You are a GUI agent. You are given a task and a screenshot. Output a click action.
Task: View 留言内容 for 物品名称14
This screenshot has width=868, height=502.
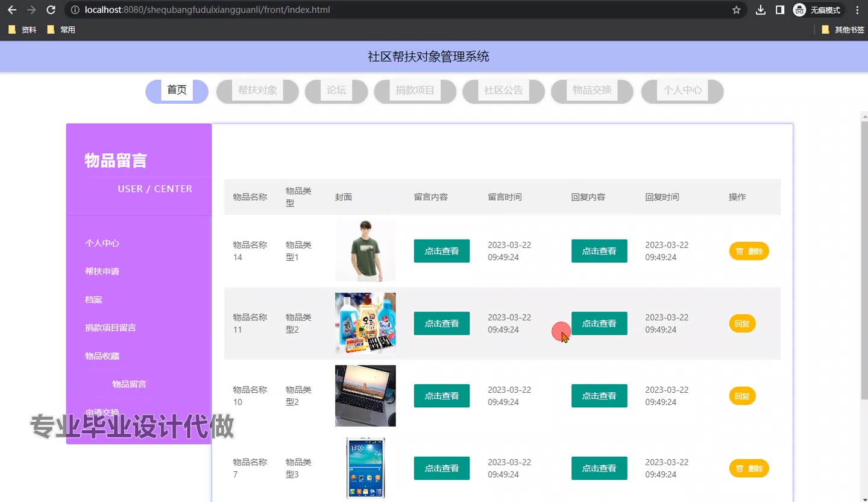click(x=442, y=251)
